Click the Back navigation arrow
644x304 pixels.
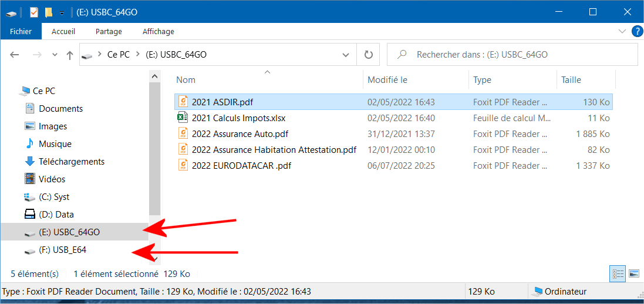(x=15, y=55)
